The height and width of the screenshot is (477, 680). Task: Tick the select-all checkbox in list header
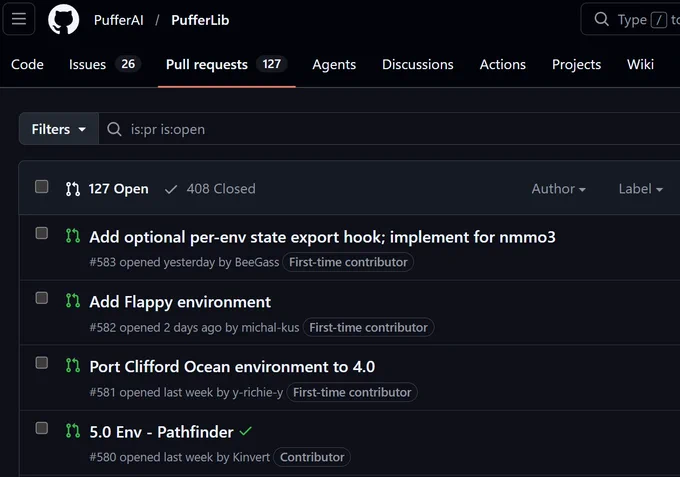[x=42, y=187]
